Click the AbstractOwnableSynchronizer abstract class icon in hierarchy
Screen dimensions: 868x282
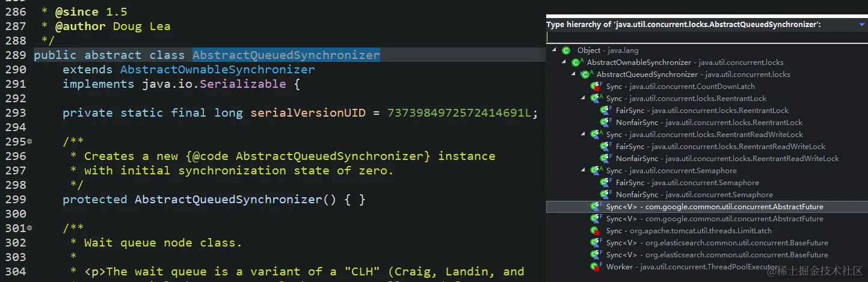[x=577, y=63]
